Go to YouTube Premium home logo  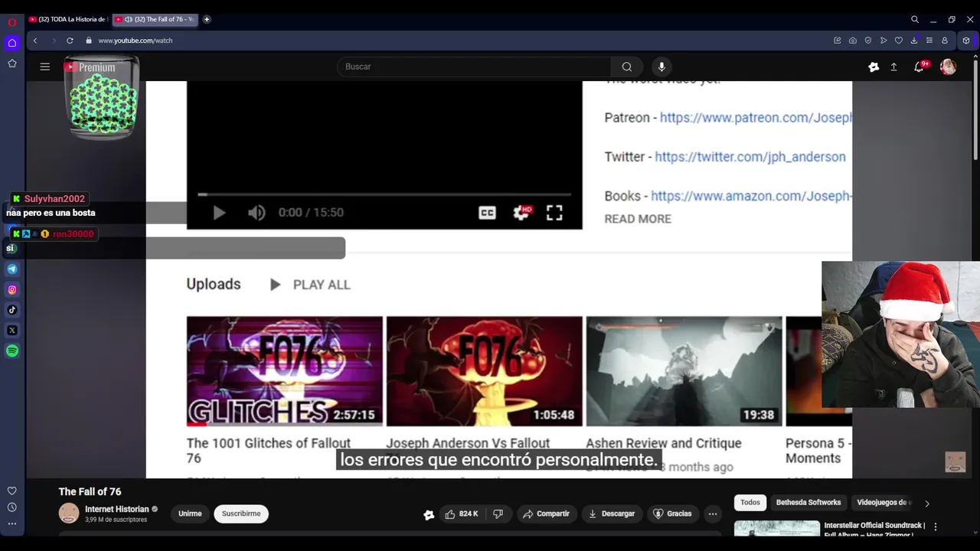[x=90, y=67]
